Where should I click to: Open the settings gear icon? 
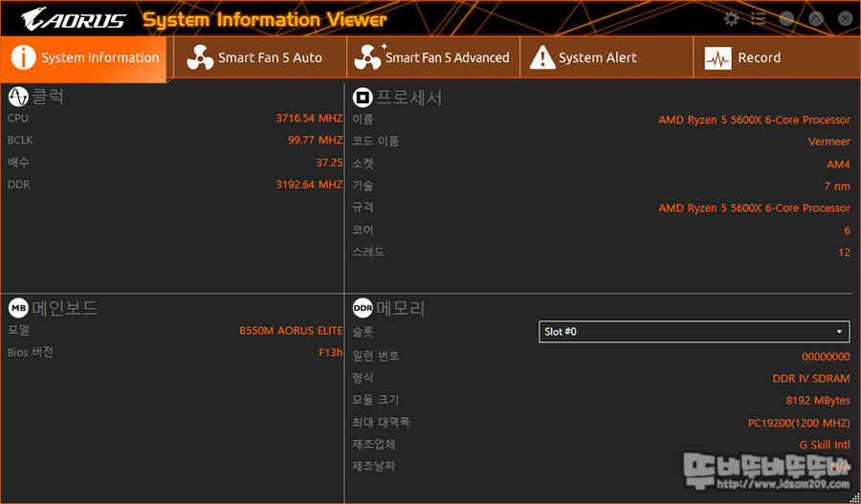pos(732,19)
